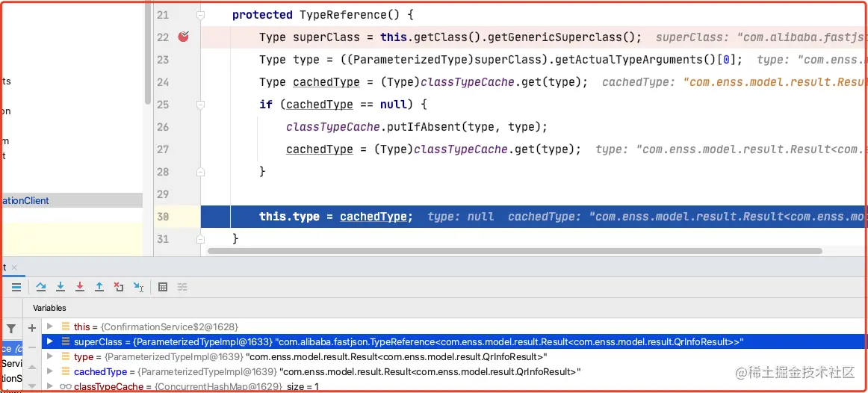Screen dimensions: 868x393
Task: Click 'putIfAbsent' in line 26
Action: [x=424, y=127]
